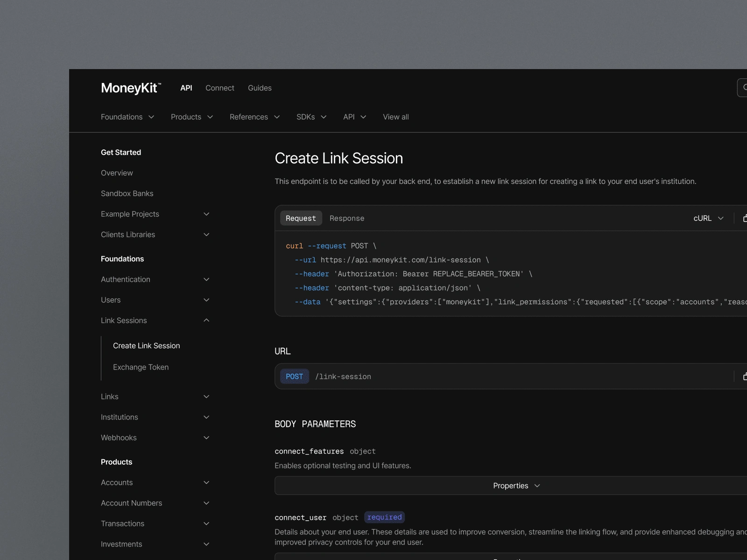The width and height of the screenshot is (747, 560).
Task: Open the Connect top navigation tab
Action: (220, 88)
